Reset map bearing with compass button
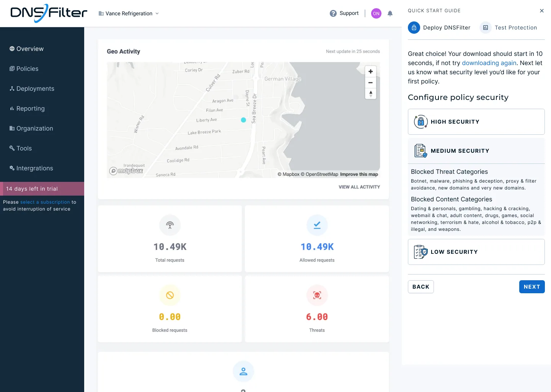Screen dimensions: 551x392 click(x=370, y=94)
